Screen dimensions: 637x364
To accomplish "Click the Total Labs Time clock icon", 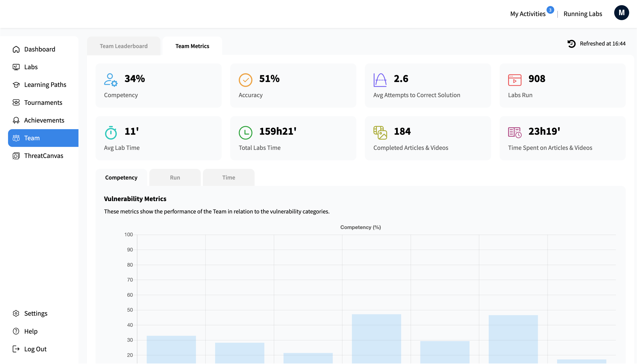I will coord(245,132).
